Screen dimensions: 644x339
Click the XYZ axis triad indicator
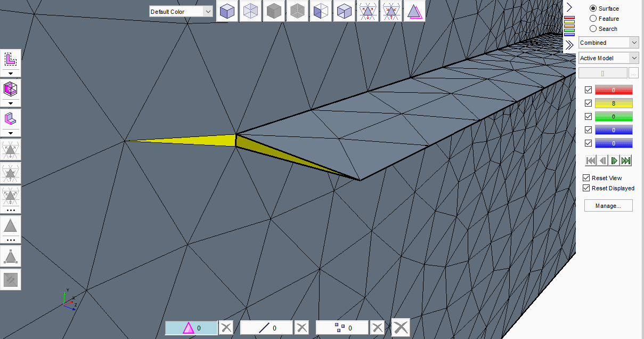[69, 300]
